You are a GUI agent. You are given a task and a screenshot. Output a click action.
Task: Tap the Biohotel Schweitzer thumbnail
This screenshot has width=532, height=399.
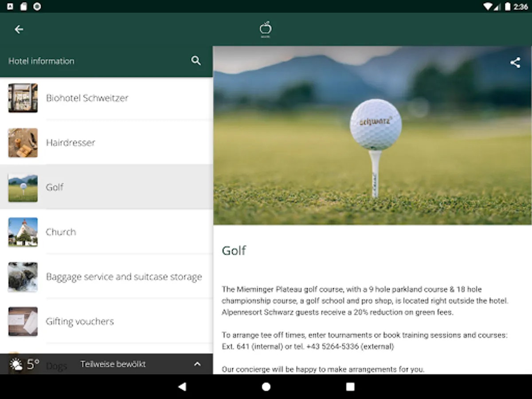click(x=23, y=98)
